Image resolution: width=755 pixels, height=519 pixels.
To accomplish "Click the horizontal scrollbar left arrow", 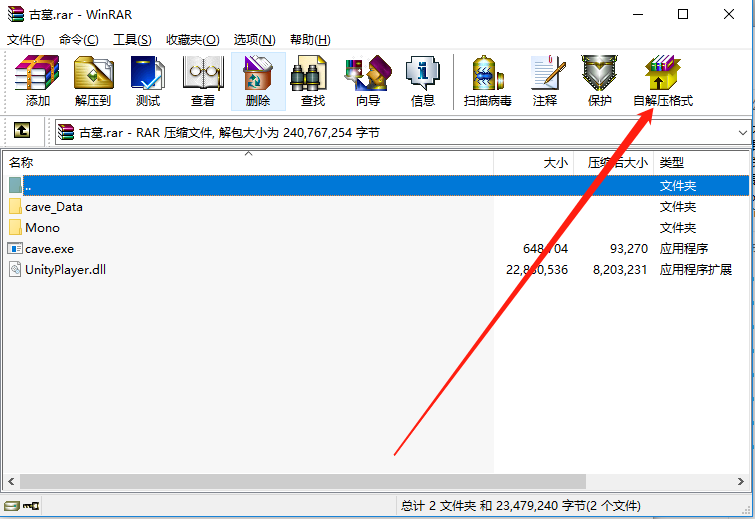I will [x=11, y=481].
